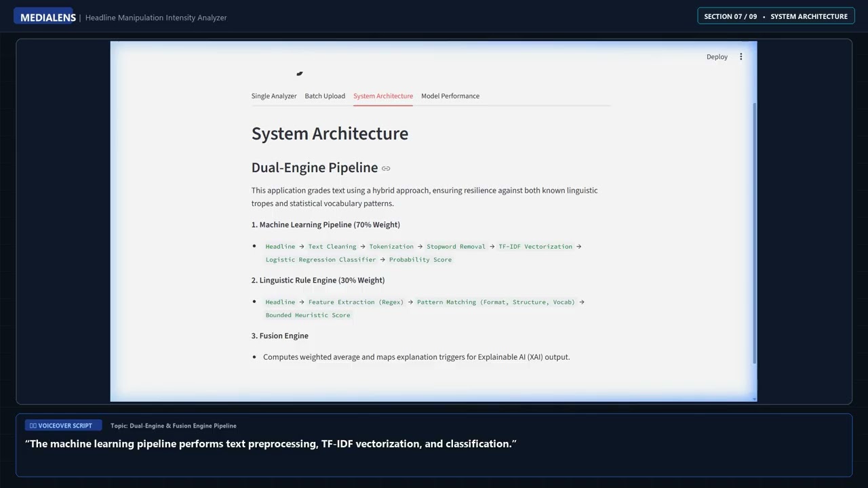
Task: Click the "Feature Extraction (Regex)" code chip
Action: pyautogui.click(x=356, y=302)
